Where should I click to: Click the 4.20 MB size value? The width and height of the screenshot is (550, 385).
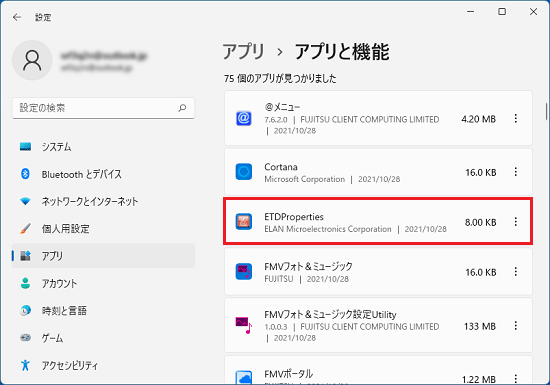(x=478, y=119)
